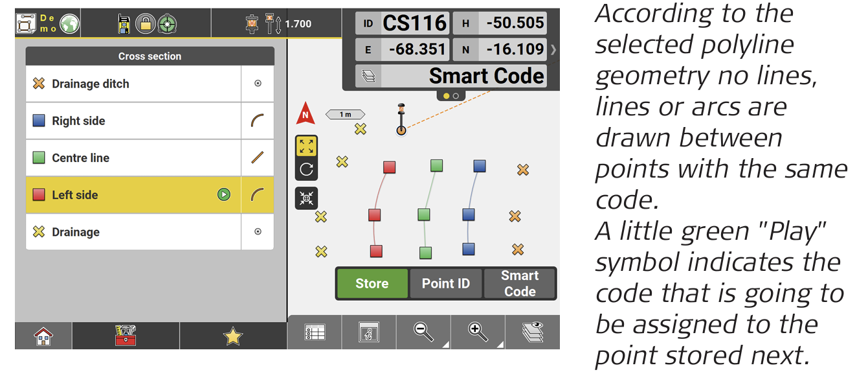Open the point list table icon
The width and height of the screenshot is (868, 372).
point(315,332)
